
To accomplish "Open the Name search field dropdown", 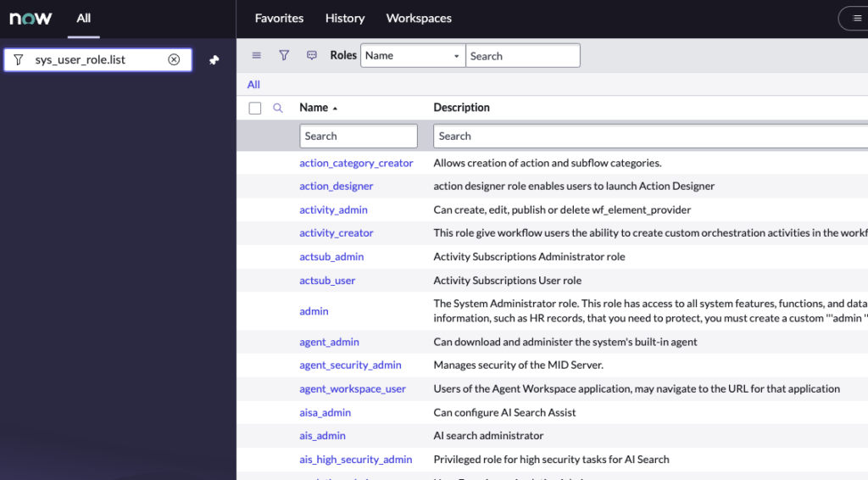I will click(x=413, y=55).
